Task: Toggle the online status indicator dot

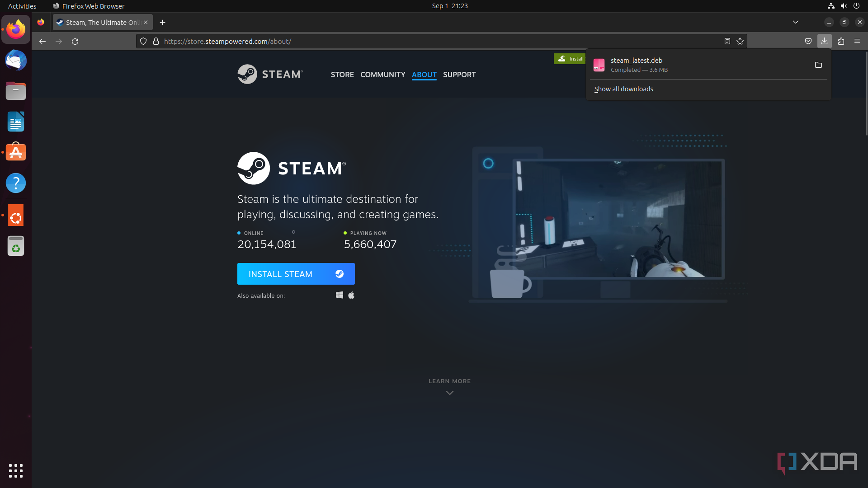Action: point(238,232)
